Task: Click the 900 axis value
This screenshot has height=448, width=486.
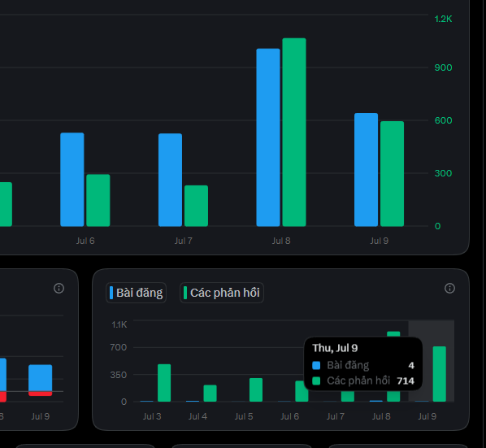Action: click(443, 67)
